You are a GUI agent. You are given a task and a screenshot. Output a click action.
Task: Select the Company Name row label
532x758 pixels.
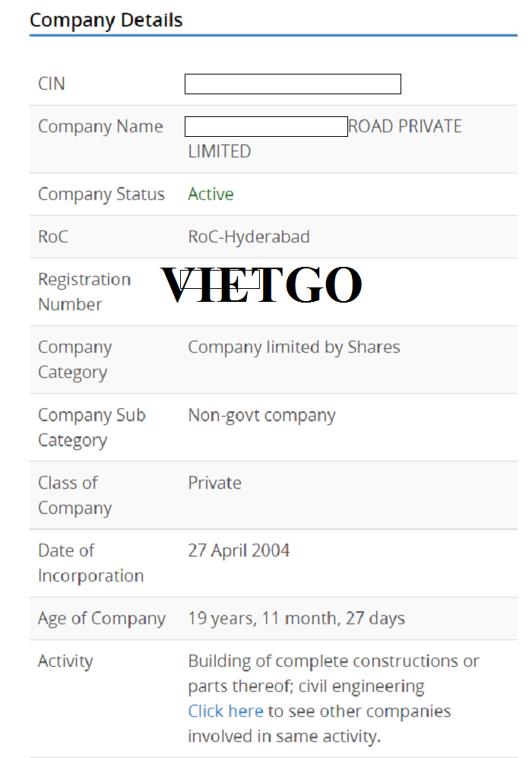(x=100, y=126)
